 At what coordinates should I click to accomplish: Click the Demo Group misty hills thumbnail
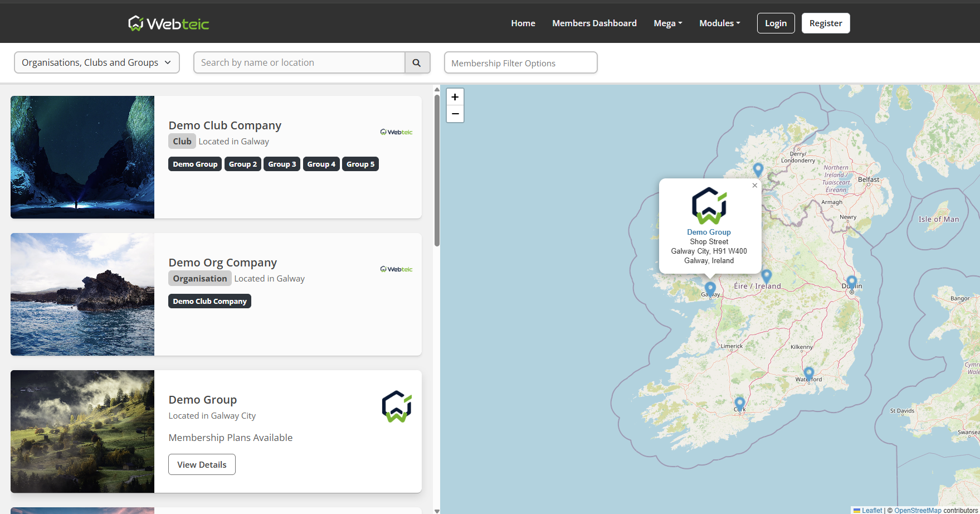coord(82,431)
